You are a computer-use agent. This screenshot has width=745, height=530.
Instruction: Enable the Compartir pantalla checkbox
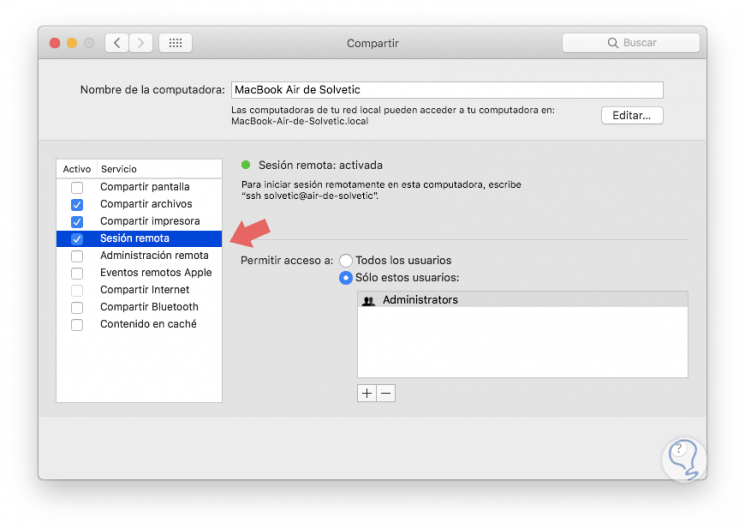pos(77,188)
